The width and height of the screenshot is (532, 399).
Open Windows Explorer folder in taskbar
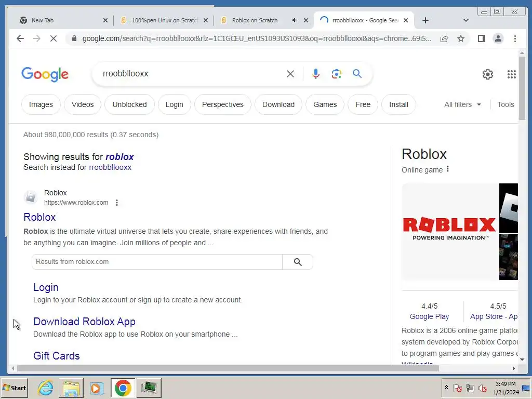71,388
